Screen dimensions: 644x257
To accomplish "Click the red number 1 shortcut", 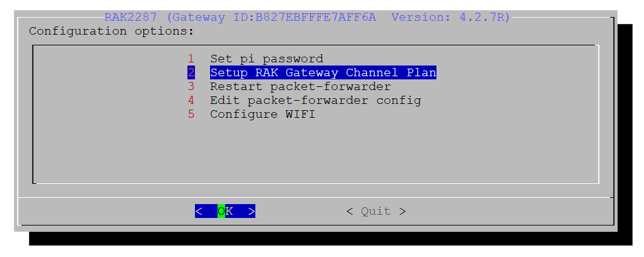I will (191, 59).
